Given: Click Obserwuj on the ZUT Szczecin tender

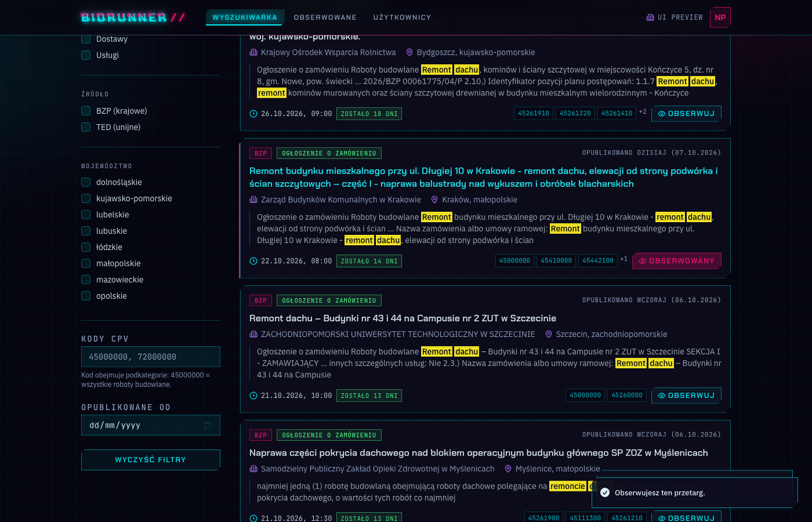Looking at the screenshot, I should tap(687, 396).
